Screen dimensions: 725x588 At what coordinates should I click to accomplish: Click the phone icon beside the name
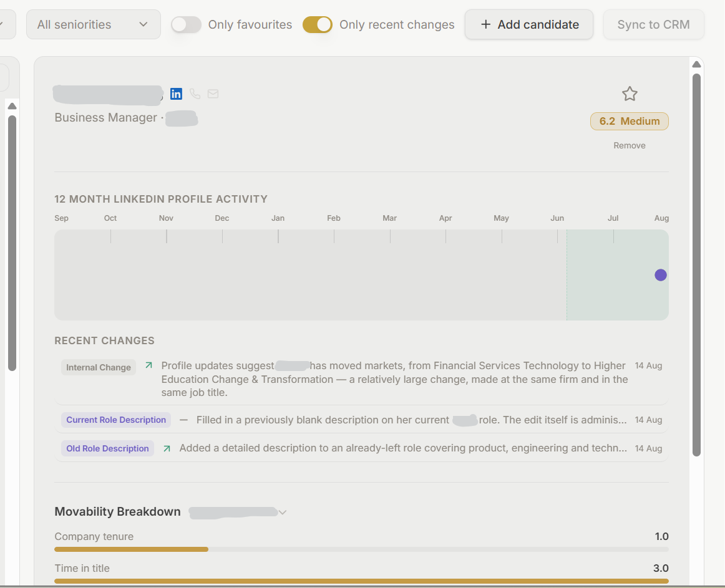coord(195,94)
